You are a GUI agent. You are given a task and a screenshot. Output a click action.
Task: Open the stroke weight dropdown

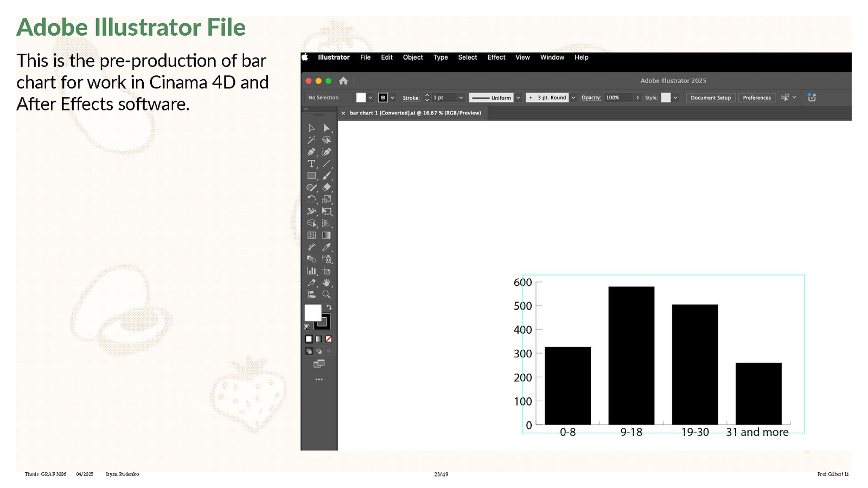click(x=461, y=98)
